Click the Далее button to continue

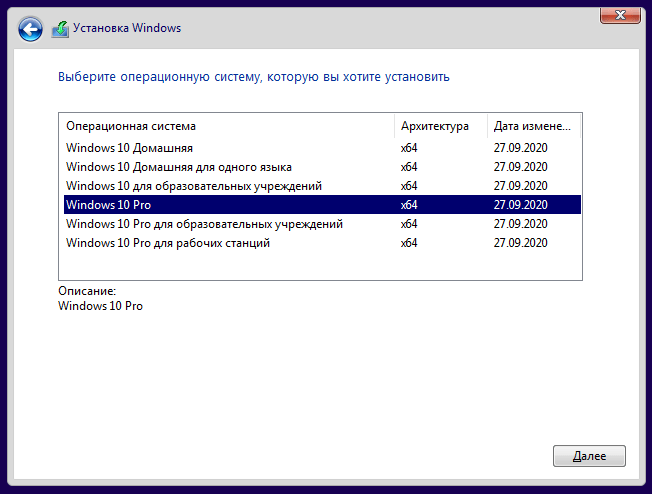pyautogui.click(x=589, y=456)
